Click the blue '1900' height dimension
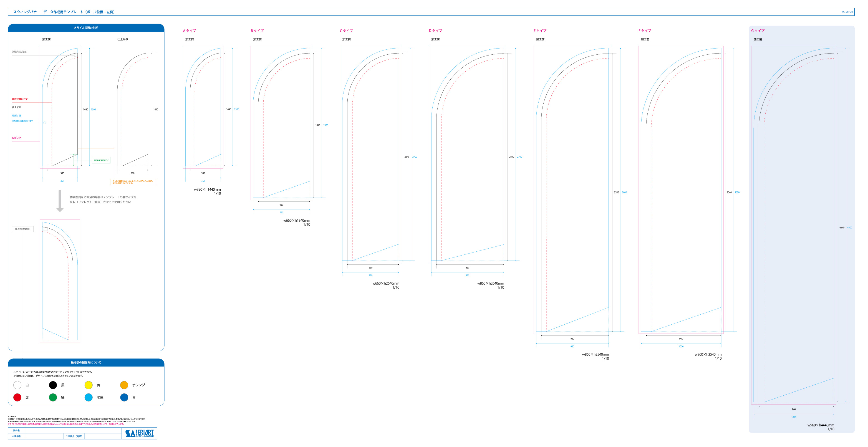The height and width of the screenshot is (447, 868). click(326, 125)
